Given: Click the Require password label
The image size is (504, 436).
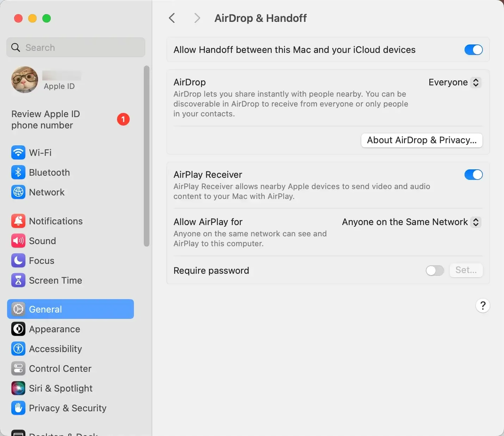Looking at the screenshot, I should pos(211,271).
